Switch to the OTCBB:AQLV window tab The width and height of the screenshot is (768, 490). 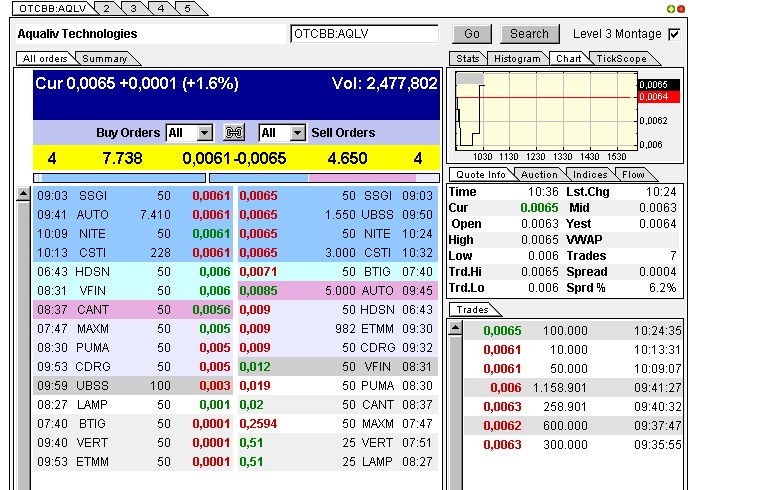52,8
